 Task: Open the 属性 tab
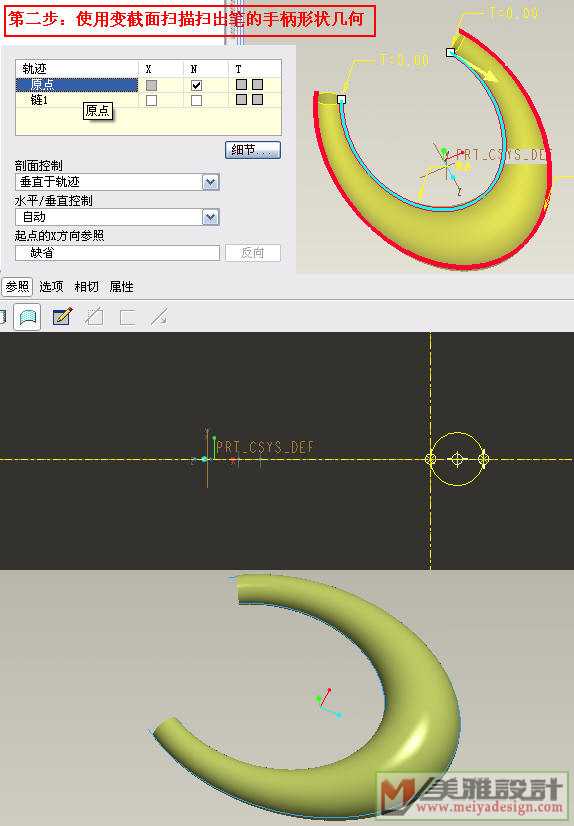121,287
